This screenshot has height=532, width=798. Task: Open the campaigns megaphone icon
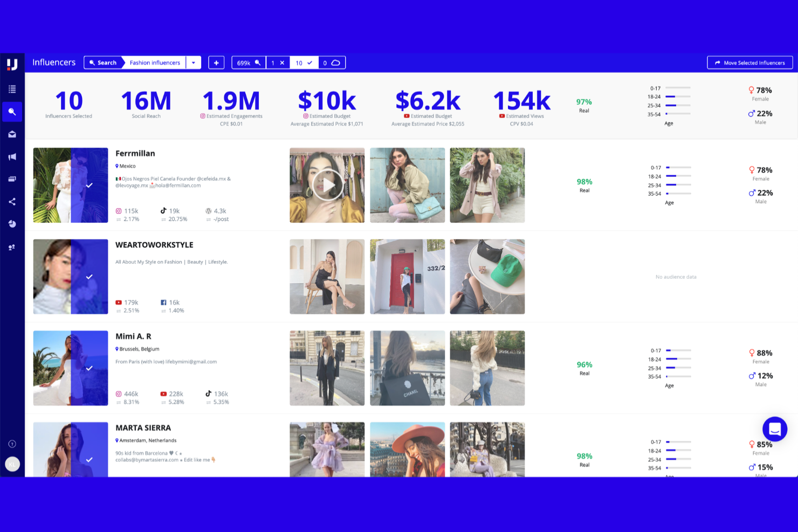[x=12, y=156]
